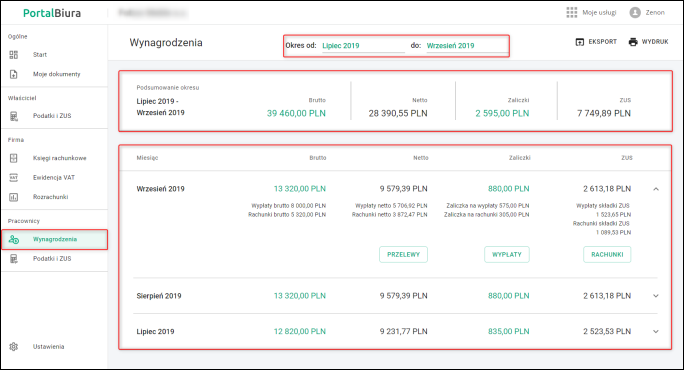This screenshot has height=370, width=684.
Task: Click the PortalBiura logo
Action: (52, 13)
